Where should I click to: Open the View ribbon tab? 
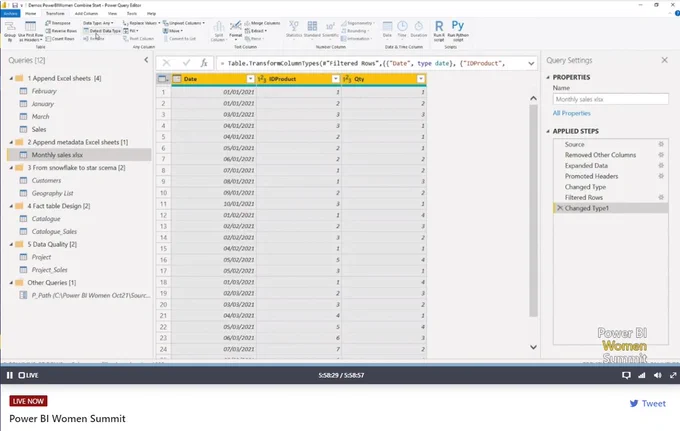point(112,13)
